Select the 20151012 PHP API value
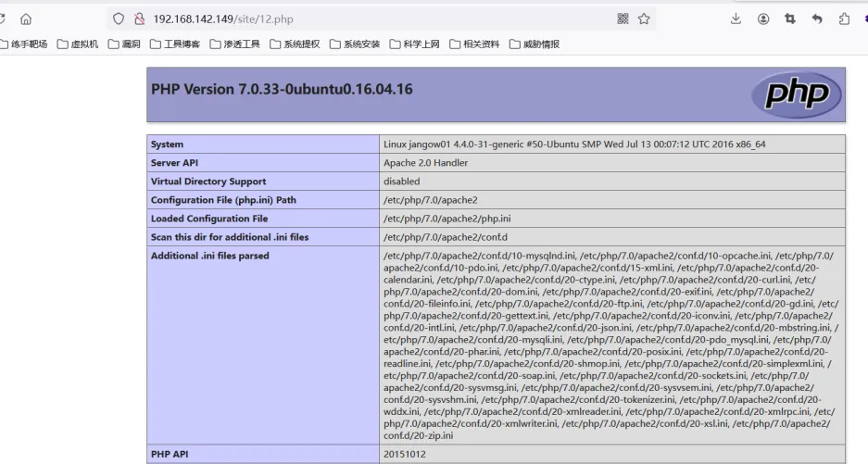868x464 pixels. pyautogui.click(x=405, y=454)
